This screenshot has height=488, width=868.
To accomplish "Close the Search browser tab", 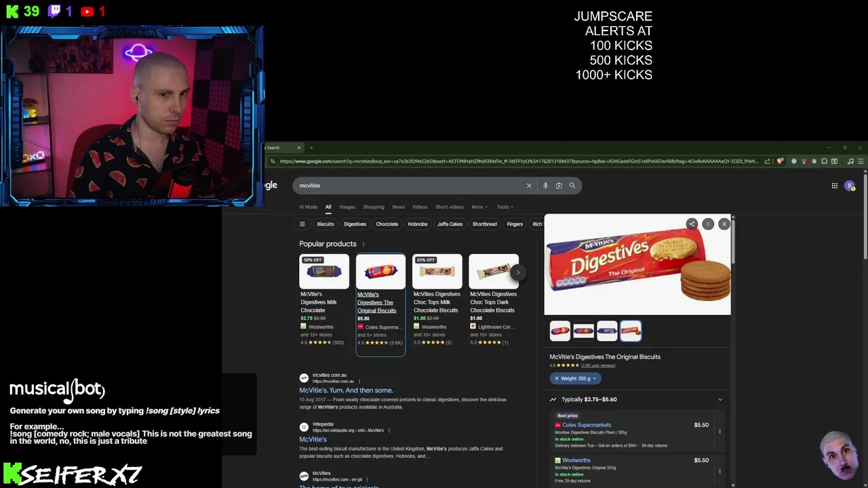I will [298, 148].
